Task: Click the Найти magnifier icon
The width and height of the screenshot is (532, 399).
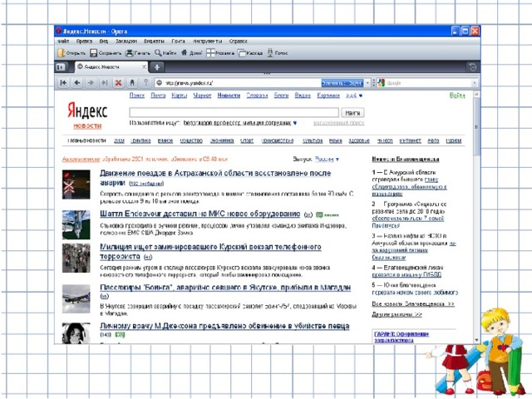Action: (x=158, y=53)
